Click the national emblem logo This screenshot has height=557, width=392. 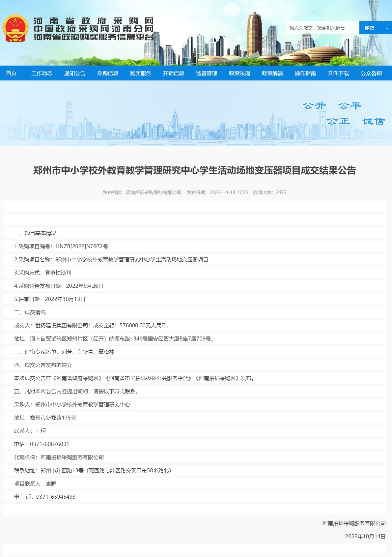[15, 28]
